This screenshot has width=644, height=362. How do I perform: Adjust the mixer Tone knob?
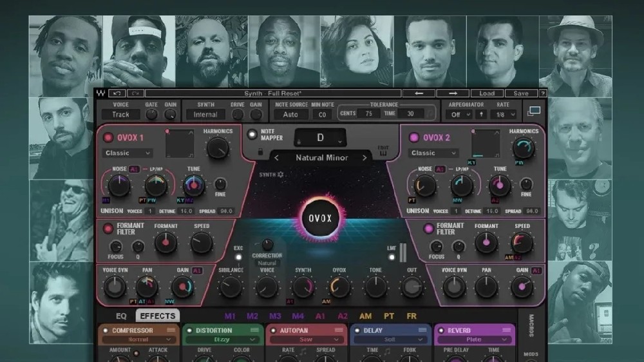click(375, 287)
